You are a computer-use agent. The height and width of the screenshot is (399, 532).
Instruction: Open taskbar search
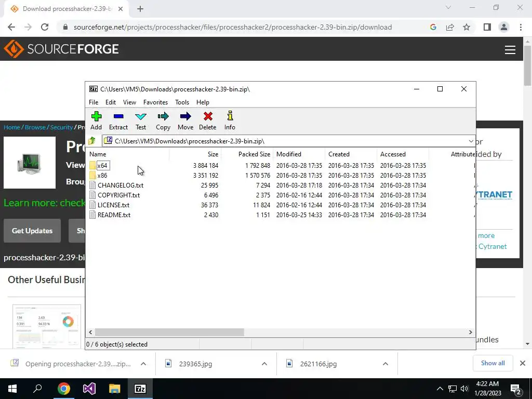(x=37, y=389)
